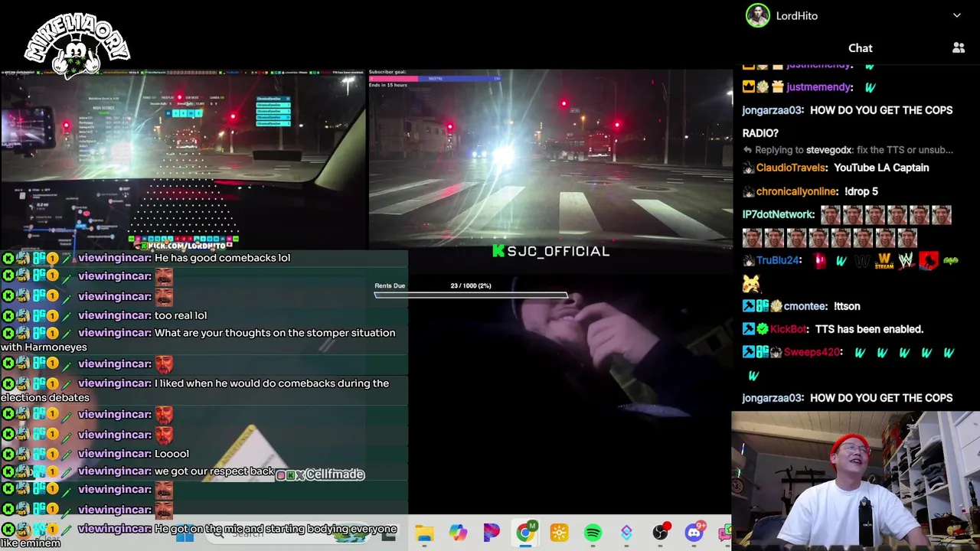Click the badge icon before ClaudioTravels

(x=748, y=168)
